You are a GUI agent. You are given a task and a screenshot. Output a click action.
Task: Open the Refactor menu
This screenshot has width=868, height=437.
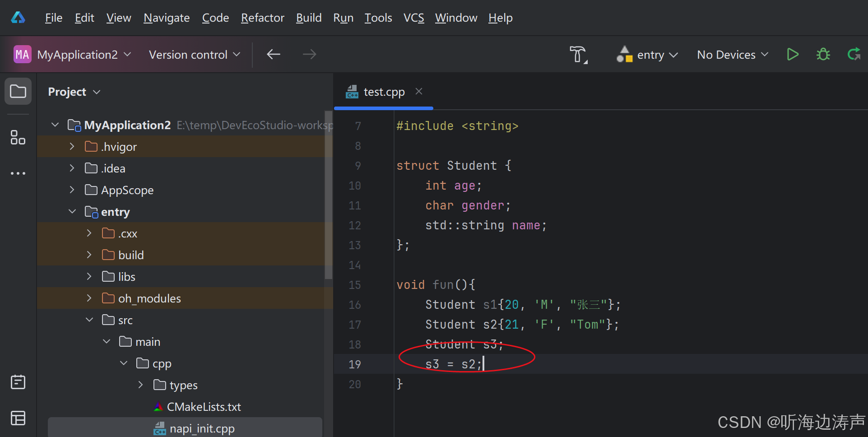263,18
